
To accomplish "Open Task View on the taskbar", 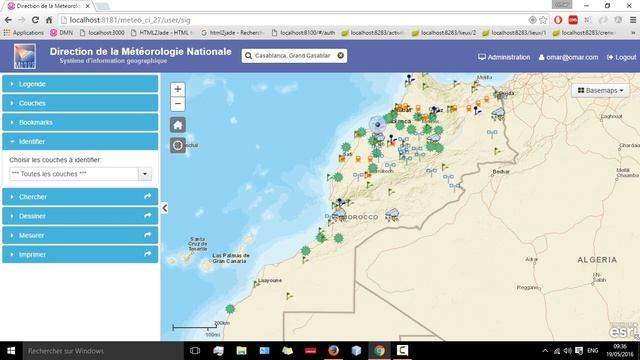I will point(195,351).
